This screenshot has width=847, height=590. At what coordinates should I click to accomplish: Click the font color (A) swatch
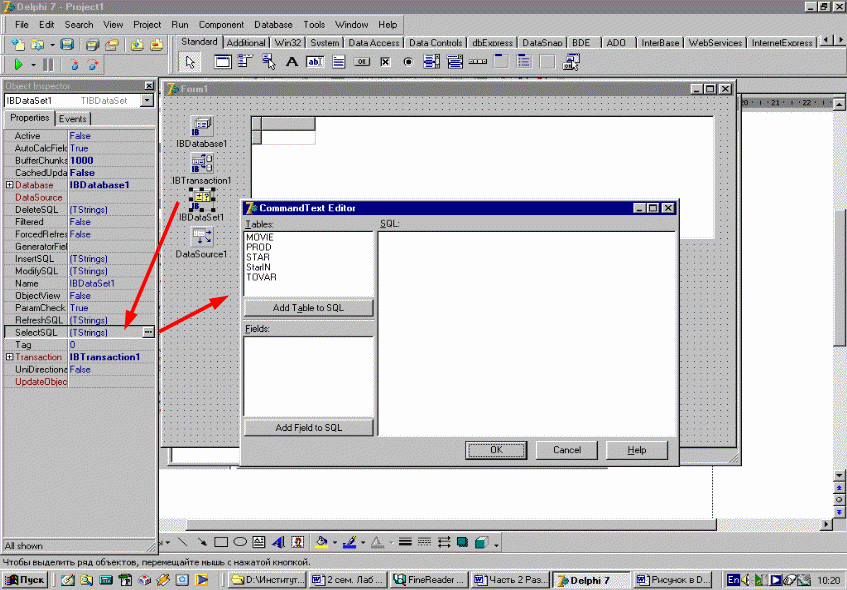coord(378,542)
